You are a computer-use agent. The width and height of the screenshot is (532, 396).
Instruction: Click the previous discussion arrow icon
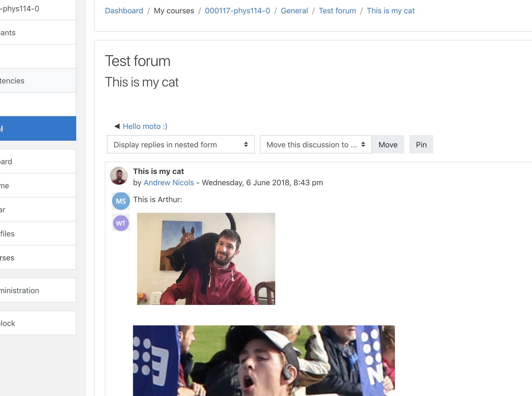(x=117, y=126)
